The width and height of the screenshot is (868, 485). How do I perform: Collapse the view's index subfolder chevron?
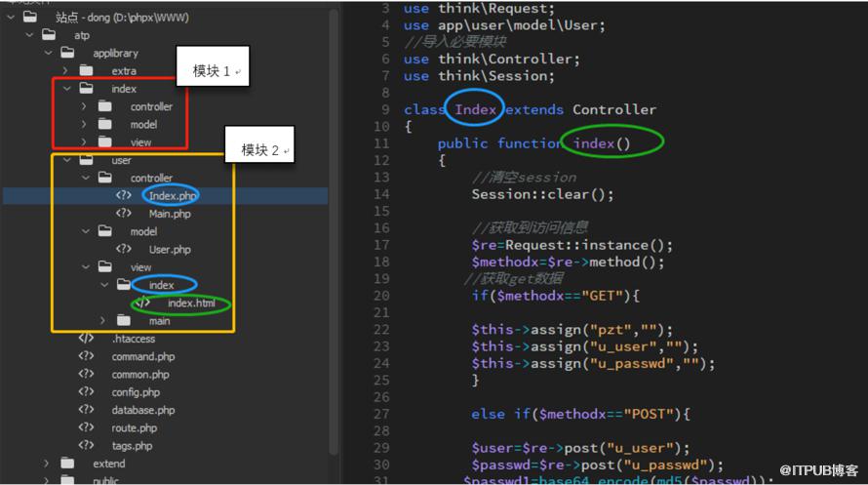click(104, 285)
